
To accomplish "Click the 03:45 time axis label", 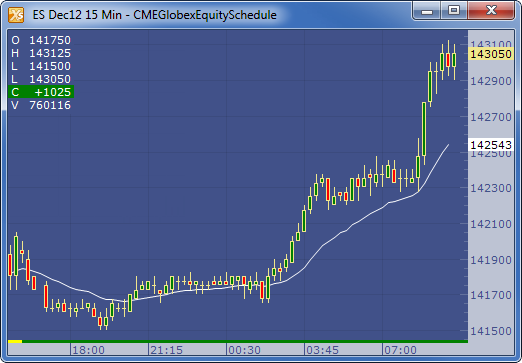I will point(322,350).
